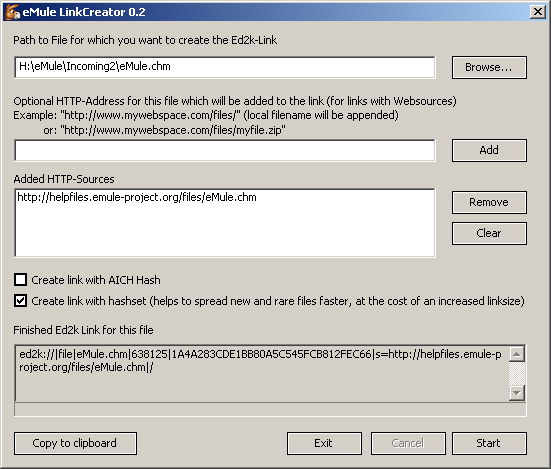Image resolution: width=551 pixels, height=469 pixels.
Task: Focus the optional HTTP-Address text box
Action: point(225,150)
